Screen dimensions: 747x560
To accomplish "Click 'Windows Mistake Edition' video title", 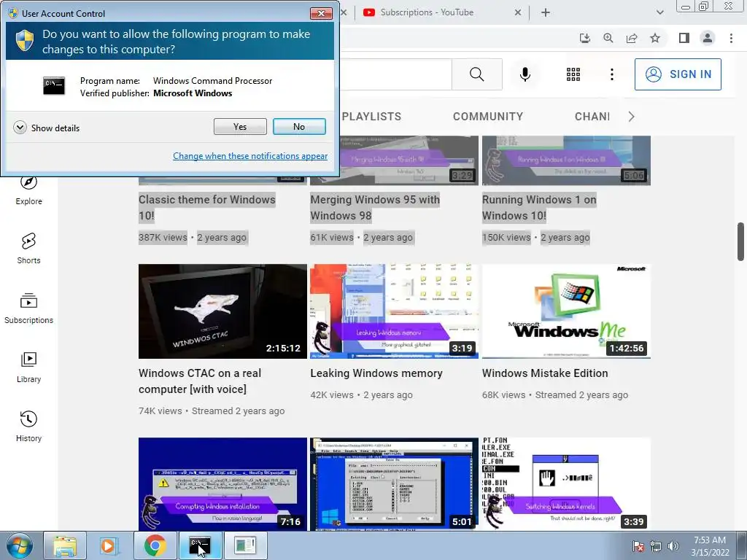I will (545, 373).
